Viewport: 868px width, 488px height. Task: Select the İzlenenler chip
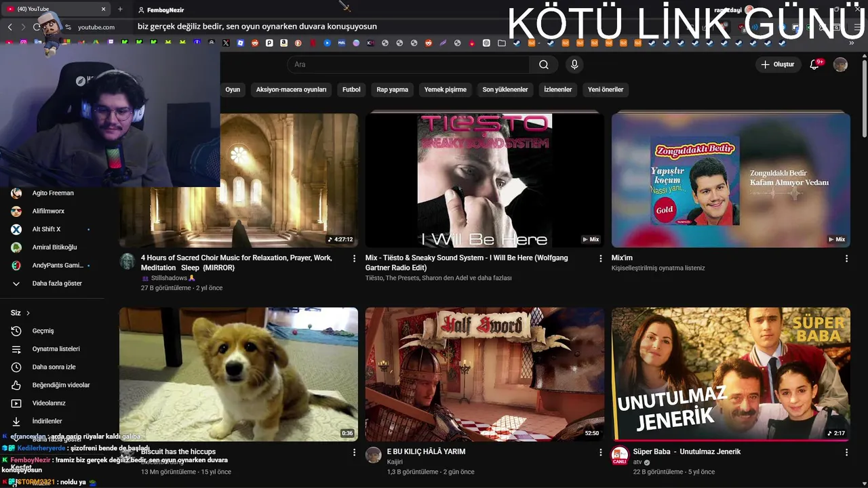tap(558, 89)
